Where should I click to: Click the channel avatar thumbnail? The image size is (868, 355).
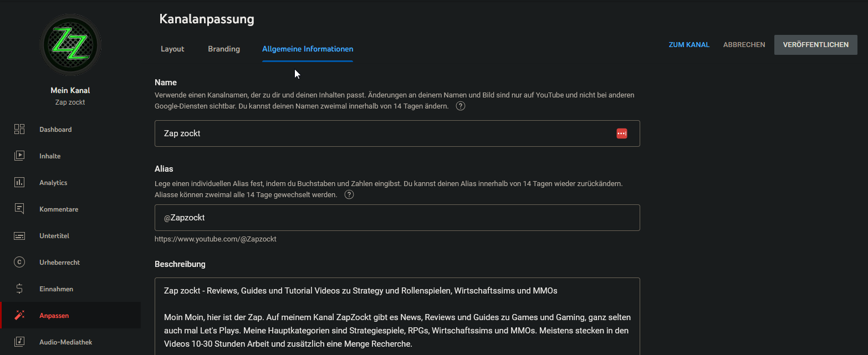pyautogui.click(x=70, y=45)
